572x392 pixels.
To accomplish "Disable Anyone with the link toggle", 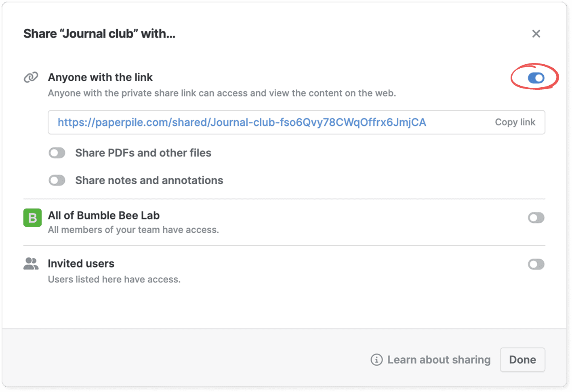I will (536, 78).
